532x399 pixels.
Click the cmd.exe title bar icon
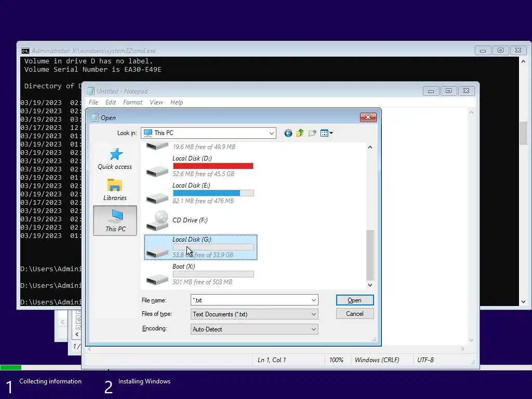tap(25, 51)
